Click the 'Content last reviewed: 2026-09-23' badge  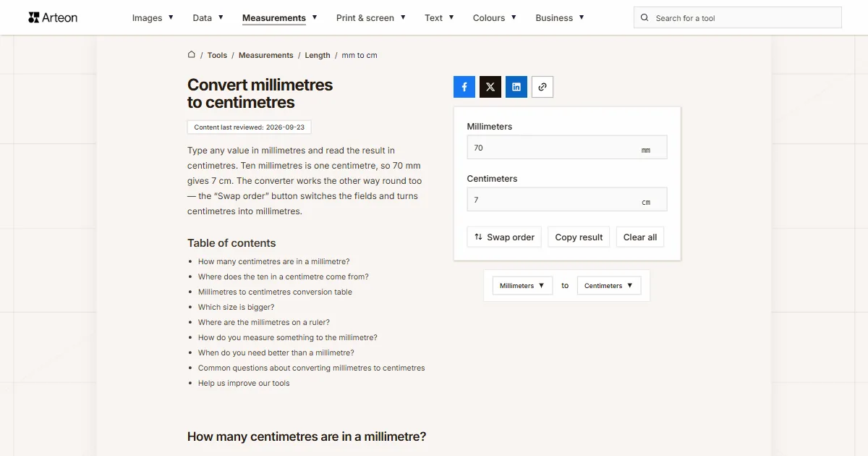250,127
